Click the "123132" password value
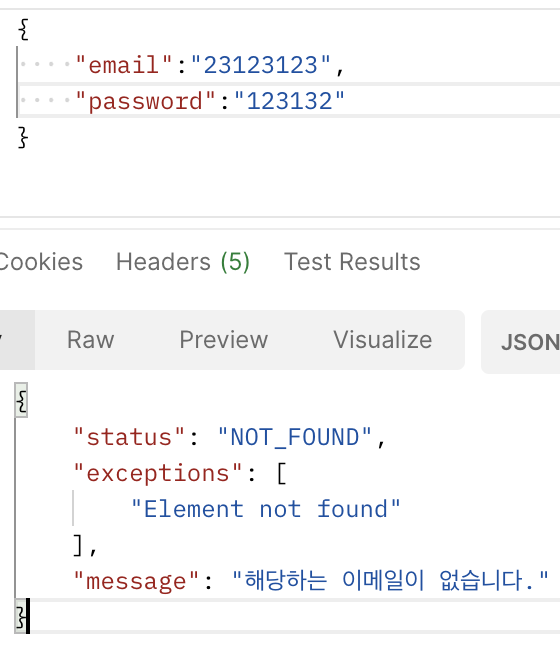This screenshot has width=560, height=658. (x=289, y=101)
